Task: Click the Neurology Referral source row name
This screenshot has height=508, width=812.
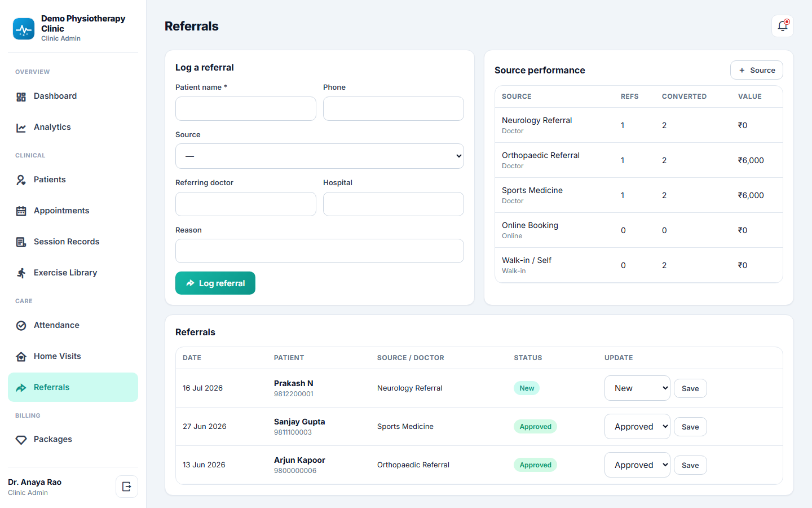Action: point(537,120)
